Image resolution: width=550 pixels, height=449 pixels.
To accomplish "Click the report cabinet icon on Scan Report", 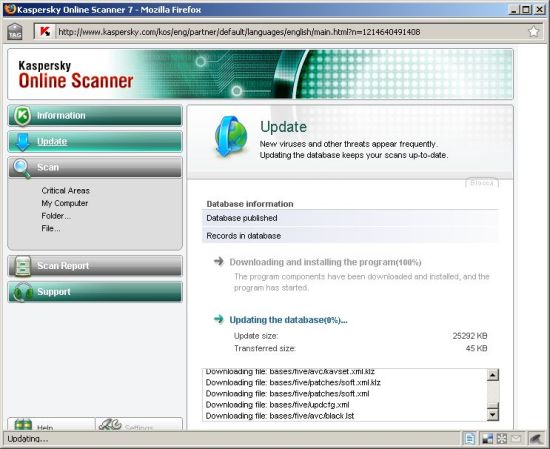I will [x=23, y=266].
